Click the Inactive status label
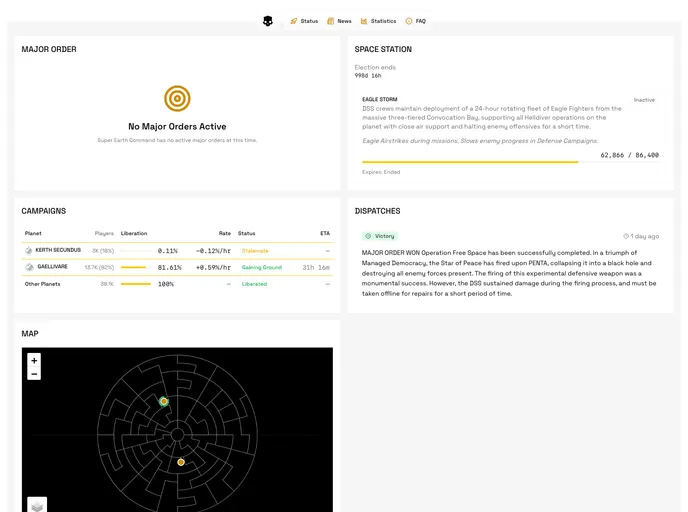This screenshot has height=512, width=688. (644, 100)
